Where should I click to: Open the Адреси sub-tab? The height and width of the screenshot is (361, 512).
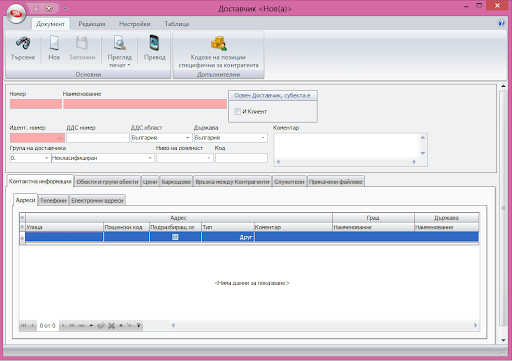coord(25,200)
